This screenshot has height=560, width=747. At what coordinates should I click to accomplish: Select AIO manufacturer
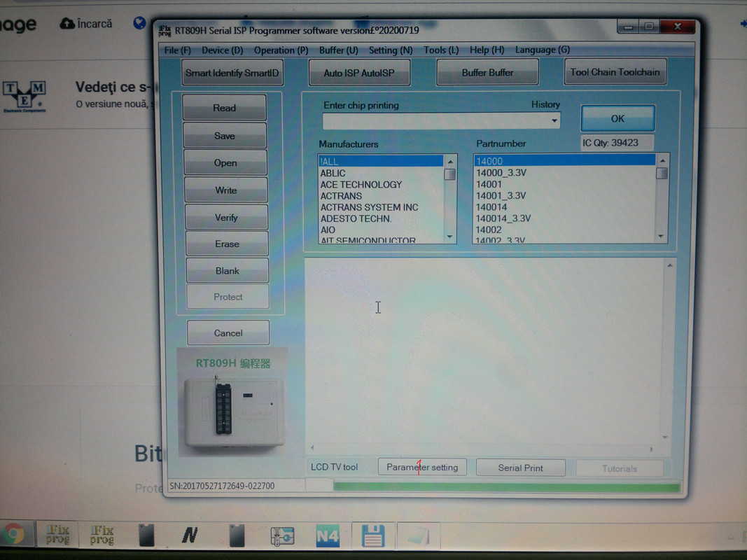click(x=381, y=230)
